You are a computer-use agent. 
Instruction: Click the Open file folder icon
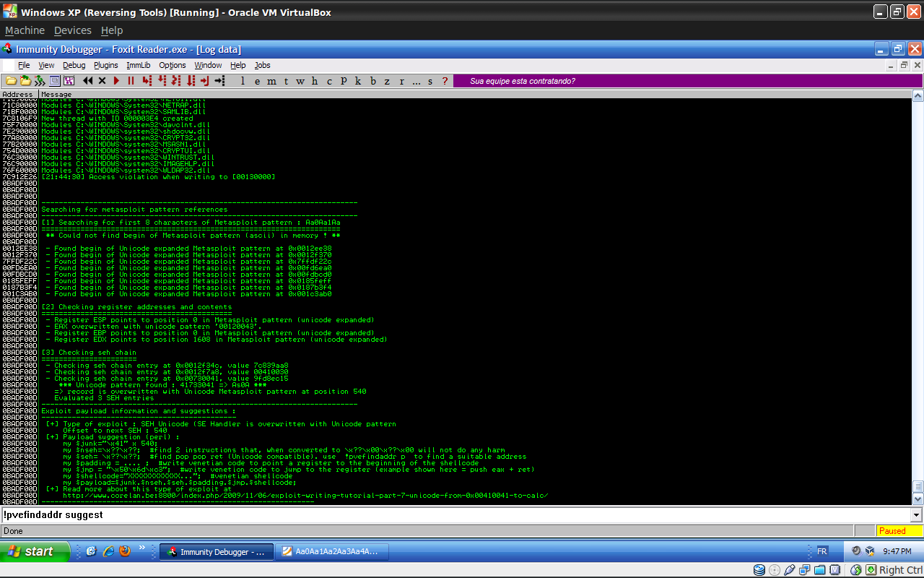click(x=12, y=81)
